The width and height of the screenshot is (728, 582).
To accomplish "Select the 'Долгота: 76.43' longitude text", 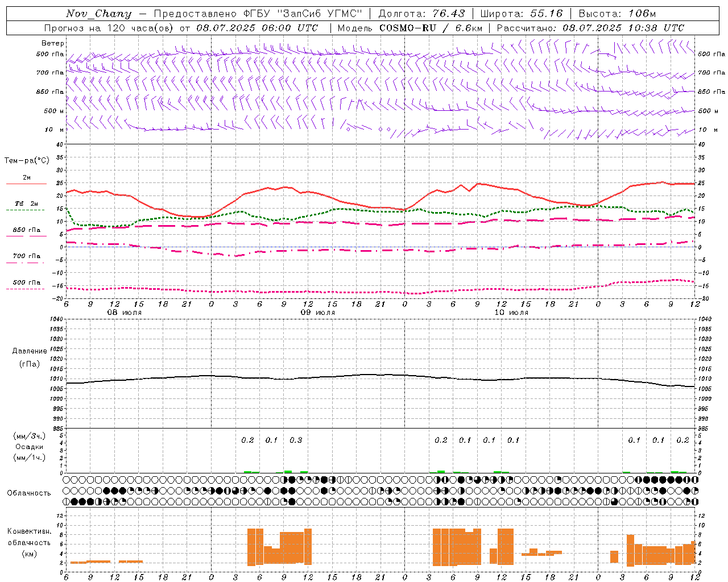I will click(x=421, y=14).
